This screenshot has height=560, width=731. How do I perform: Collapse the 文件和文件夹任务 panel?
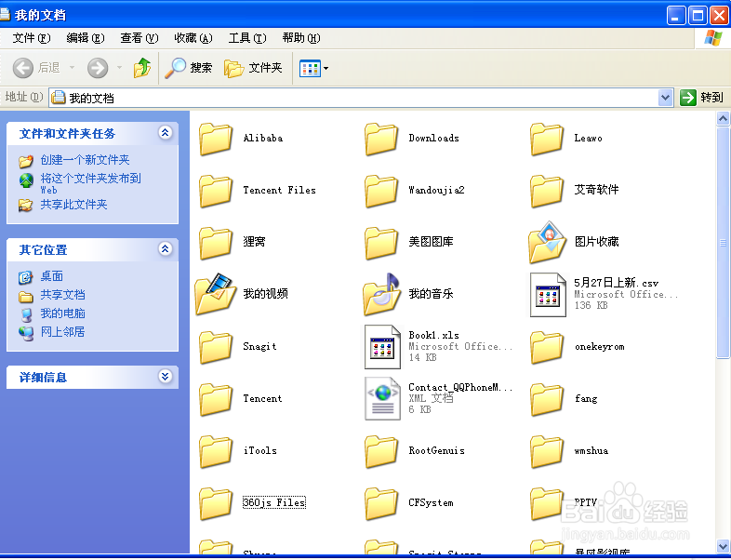pyautogui.click(x=165, y=133)
